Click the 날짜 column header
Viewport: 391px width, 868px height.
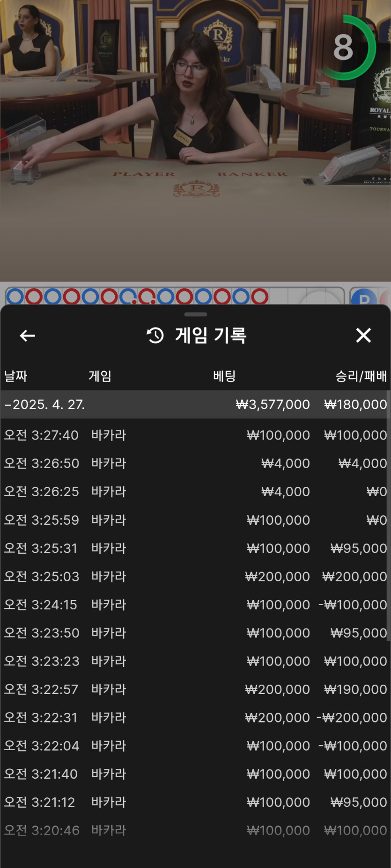16,376
